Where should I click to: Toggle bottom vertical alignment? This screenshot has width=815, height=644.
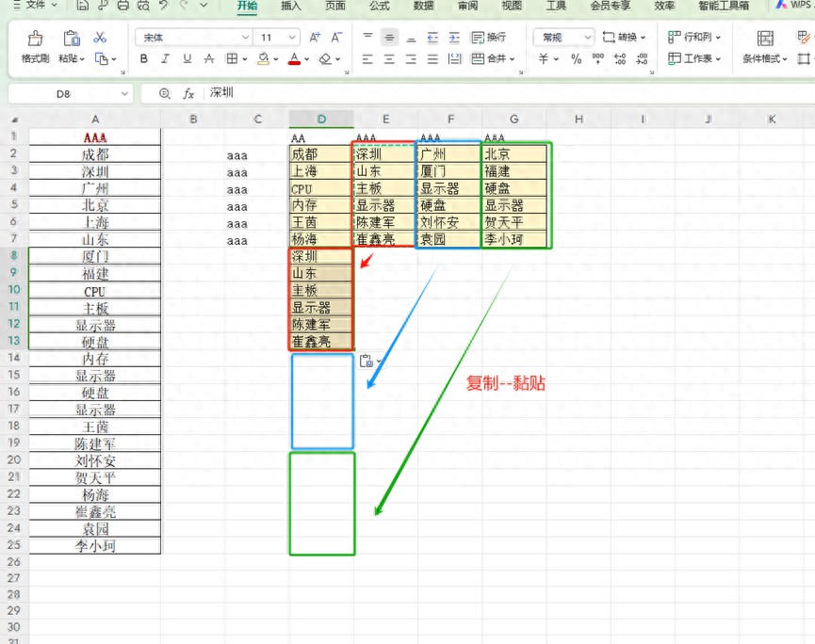tap(411, 38)
